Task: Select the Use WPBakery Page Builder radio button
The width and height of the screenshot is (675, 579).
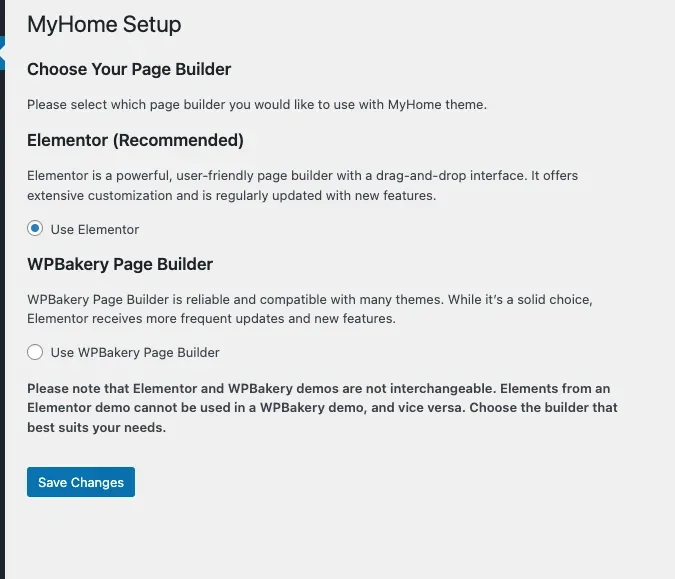Action: (x=35, y=352)
